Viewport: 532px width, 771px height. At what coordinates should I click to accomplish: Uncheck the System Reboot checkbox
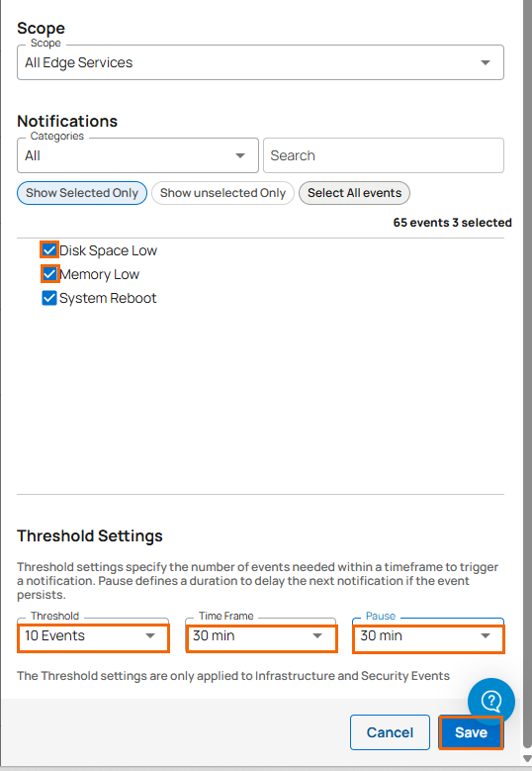tap(49, 298)
